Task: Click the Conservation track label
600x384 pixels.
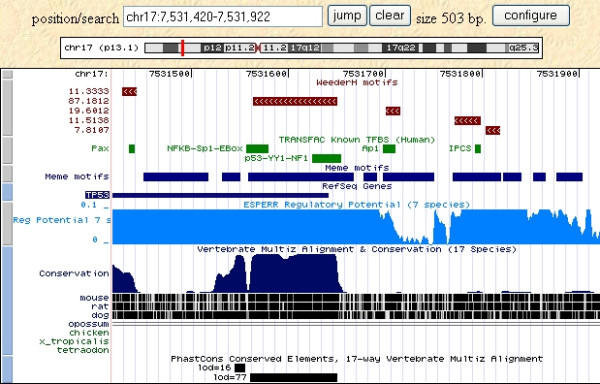Action: [74, 273]
